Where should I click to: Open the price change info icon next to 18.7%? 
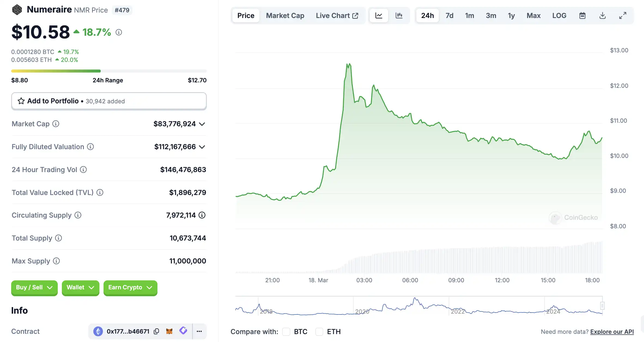pos(119,32)
